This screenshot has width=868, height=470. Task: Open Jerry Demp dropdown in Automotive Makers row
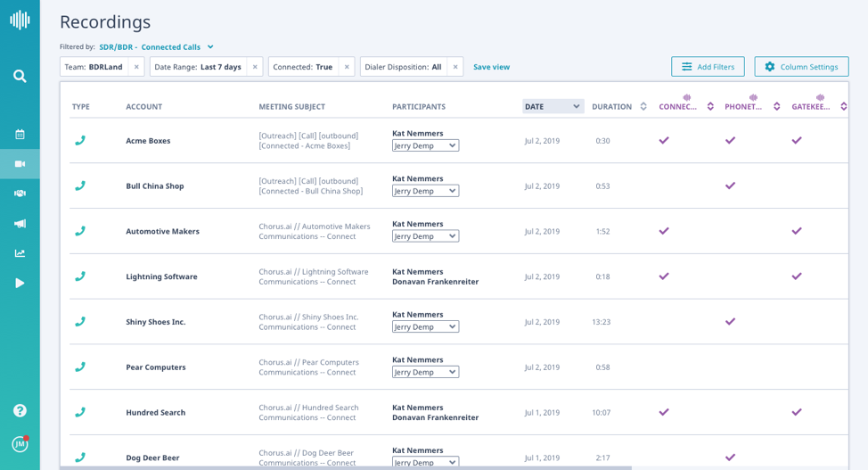point(425,236)
